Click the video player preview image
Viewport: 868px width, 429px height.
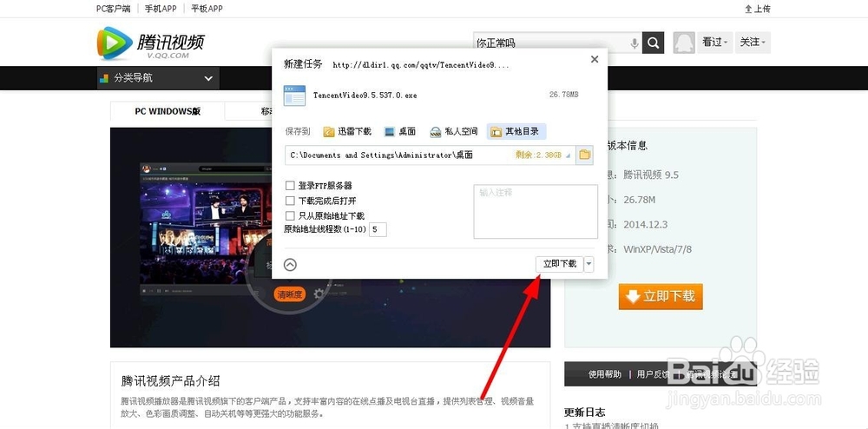click(331, 237)
